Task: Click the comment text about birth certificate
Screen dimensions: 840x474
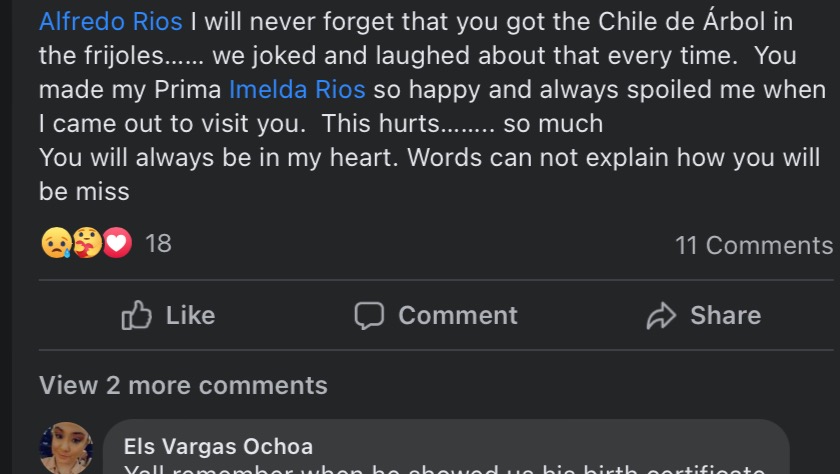Action: [x=444, y=468]
